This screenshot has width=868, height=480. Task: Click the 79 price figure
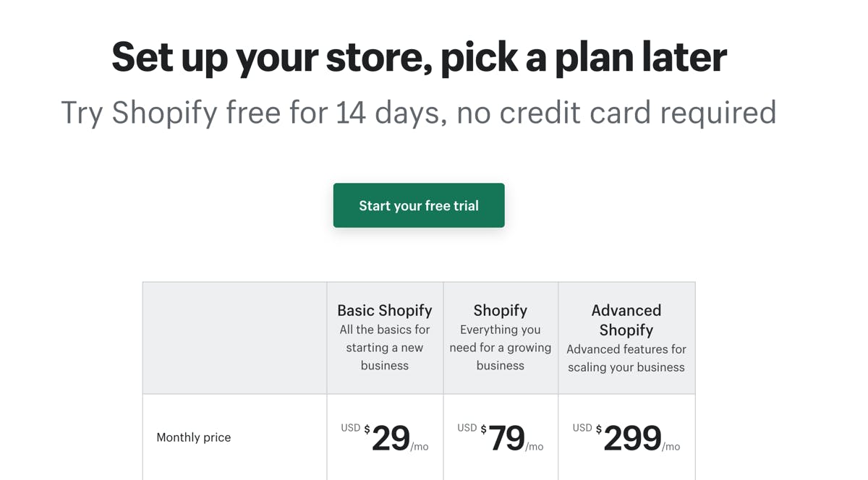(x=506, y=438)
